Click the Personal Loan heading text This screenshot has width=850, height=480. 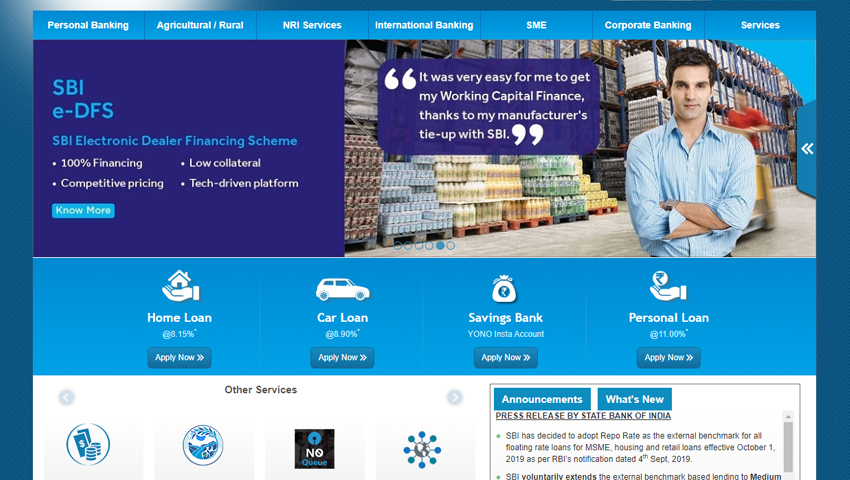pyautogui.click(x=668, y=318)
